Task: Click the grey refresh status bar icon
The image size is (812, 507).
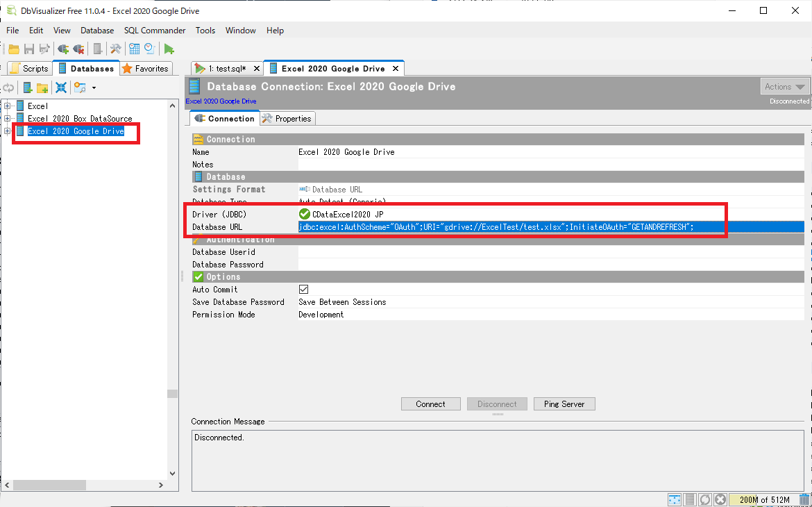Action: click(705, 500)
